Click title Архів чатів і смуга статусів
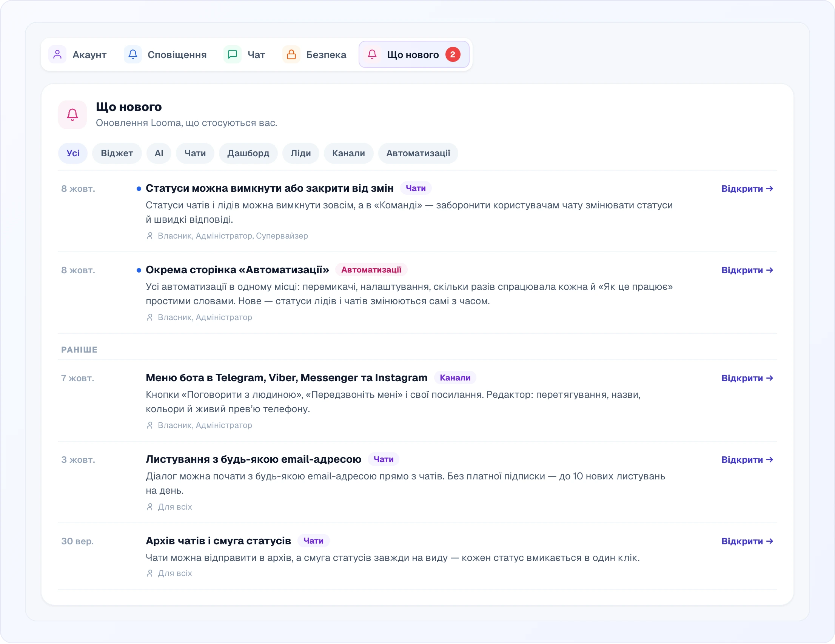 tap(218, 541)
